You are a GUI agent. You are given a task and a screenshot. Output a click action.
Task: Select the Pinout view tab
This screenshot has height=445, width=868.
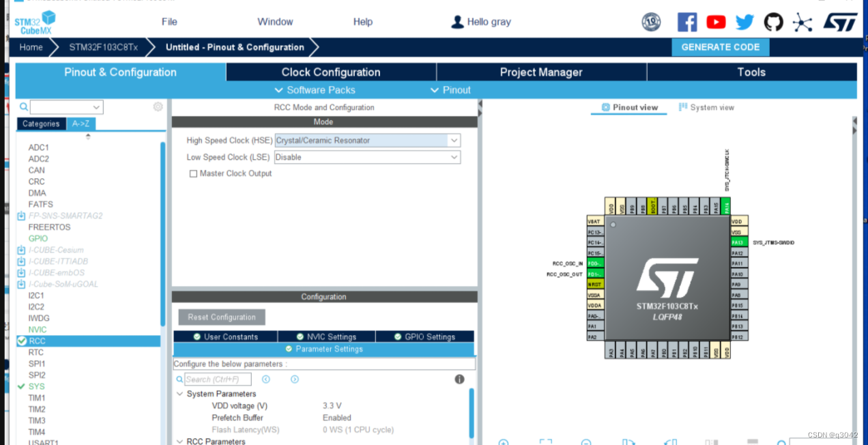point(629,107)
